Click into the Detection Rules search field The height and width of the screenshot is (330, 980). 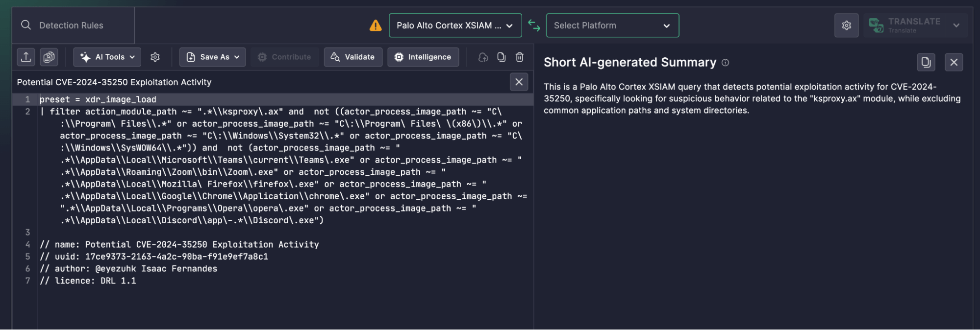click(x=74, y=25)
